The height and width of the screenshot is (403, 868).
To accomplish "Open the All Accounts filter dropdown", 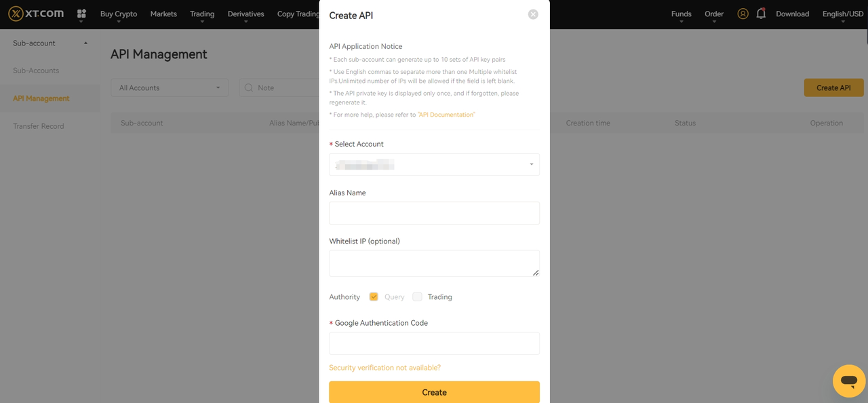I will click(x=170, y=88).
